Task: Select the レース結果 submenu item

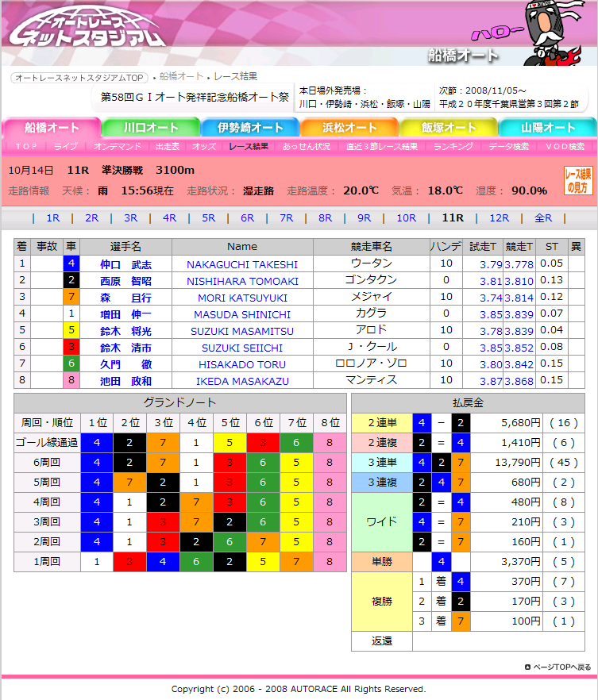Action: coord(249,146)
